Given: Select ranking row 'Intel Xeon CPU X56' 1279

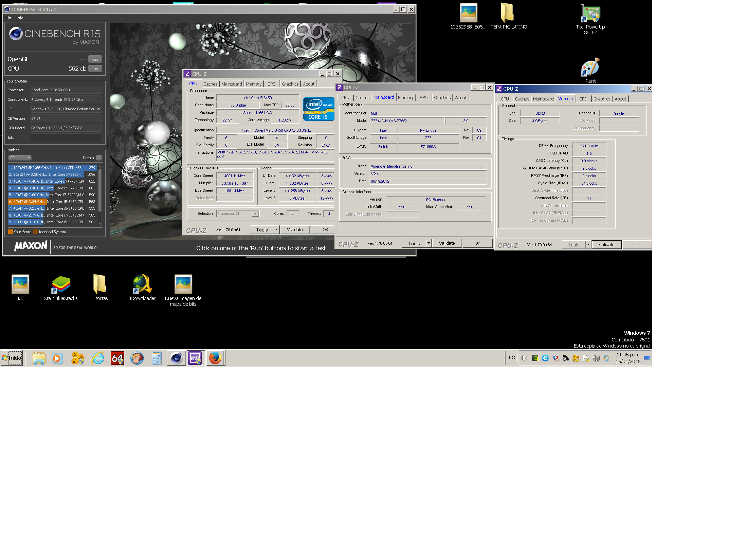Looking at the screenshot, I should 52,168.
